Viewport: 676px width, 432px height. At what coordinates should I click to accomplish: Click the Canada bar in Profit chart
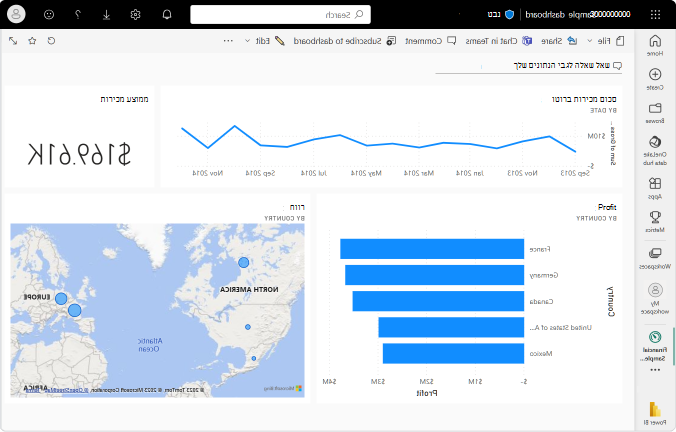coord(438,301)
